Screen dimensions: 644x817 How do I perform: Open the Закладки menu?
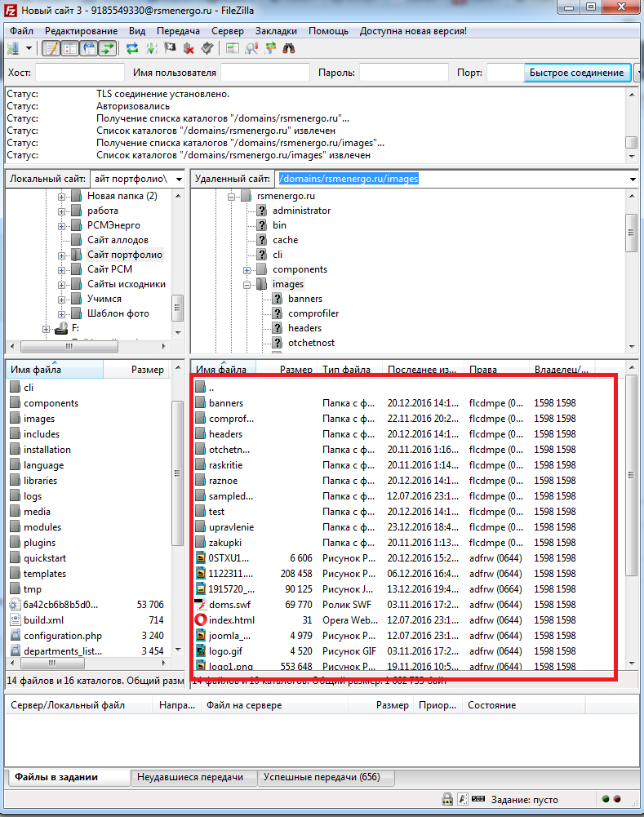pos(276,31)
